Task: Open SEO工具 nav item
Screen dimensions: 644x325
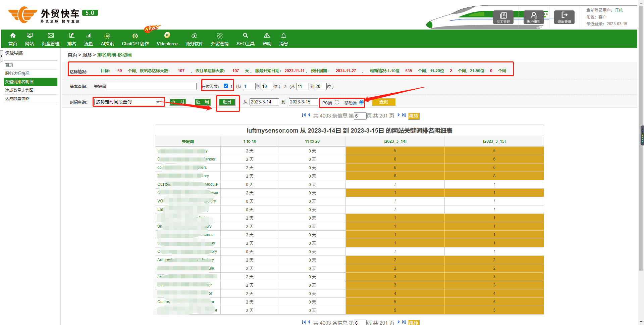Action: point(246,39)
